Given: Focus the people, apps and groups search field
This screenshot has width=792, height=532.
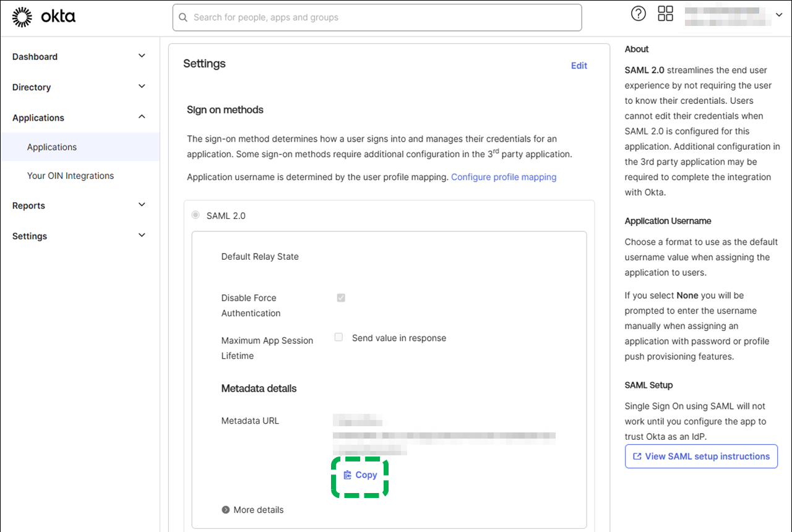Looking at the screenshot, I should [x=384, y=17].
